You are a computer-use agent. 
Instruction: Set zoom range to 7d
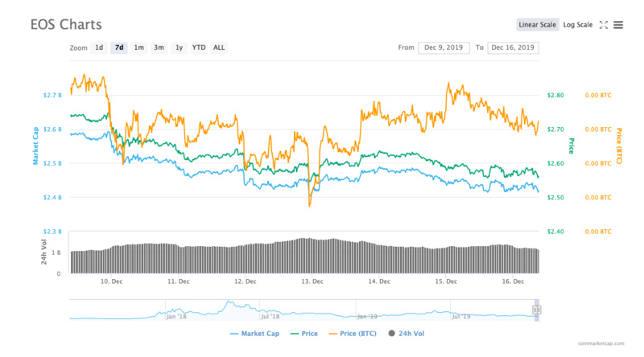[x=119, y=47]
